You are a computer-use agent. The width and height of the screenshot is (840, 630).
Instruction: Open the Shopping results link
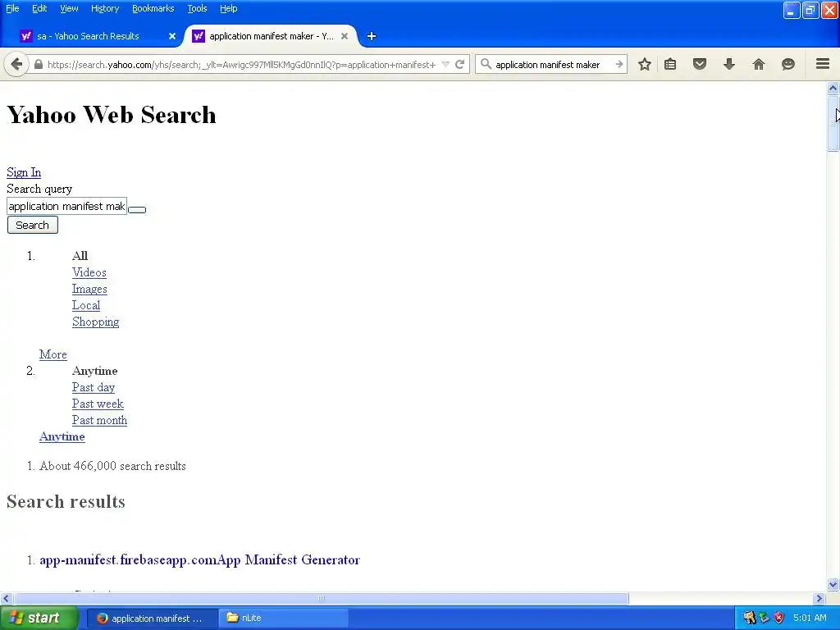[x=95, y=322]
